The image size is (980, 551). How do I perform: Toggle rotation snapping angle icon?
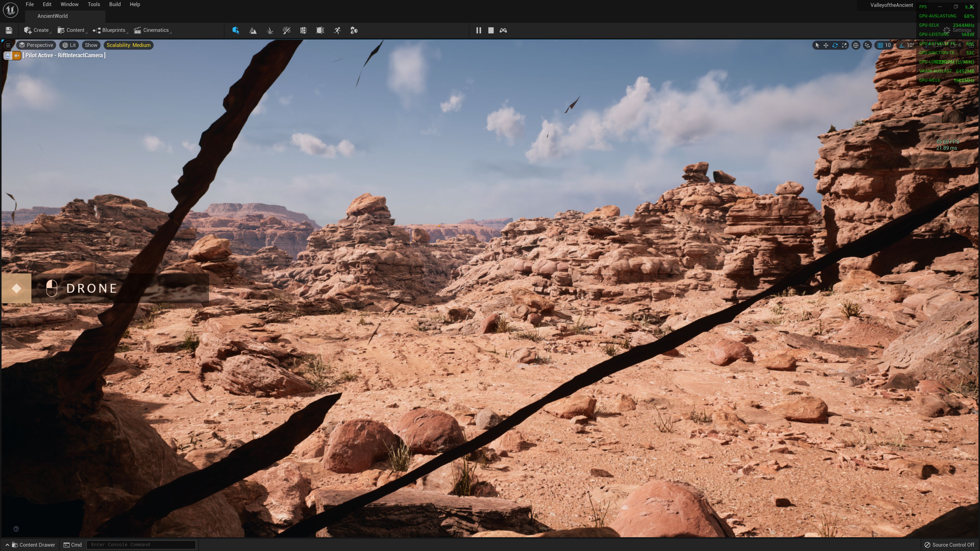(902, 45)
